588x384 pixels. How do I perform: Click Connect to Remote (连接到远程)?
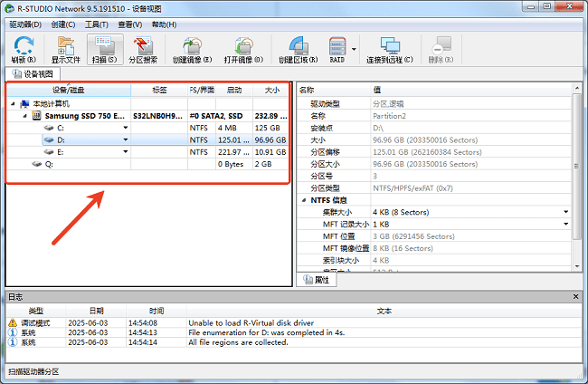click(x=390, y=50)
